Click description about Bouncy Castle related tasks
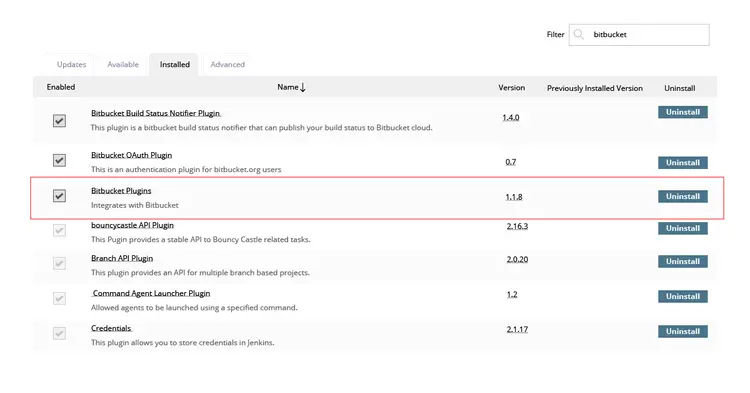The width and height of the screenshot is (750, 393). [200, 240]
